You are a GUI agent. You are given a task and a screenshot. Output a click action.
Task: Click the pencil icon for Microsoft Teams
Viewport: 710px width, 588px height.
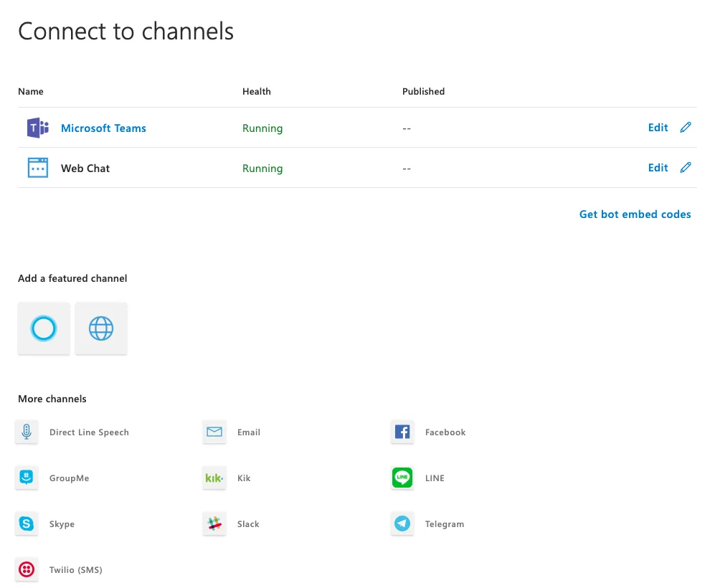click(x=686, y=128)
